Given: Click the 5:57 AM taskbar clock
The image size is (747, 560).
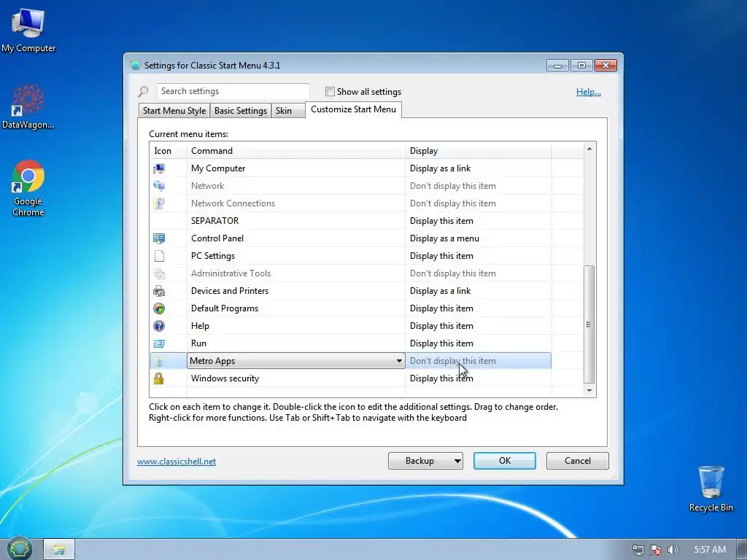Looking at the screenshot, I should click(x=710, y=550).
